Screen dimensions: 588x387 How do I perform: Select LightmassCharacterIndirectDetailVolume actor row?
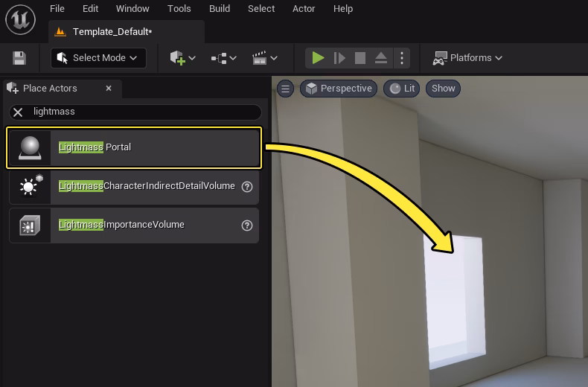[x=134, y=186]
